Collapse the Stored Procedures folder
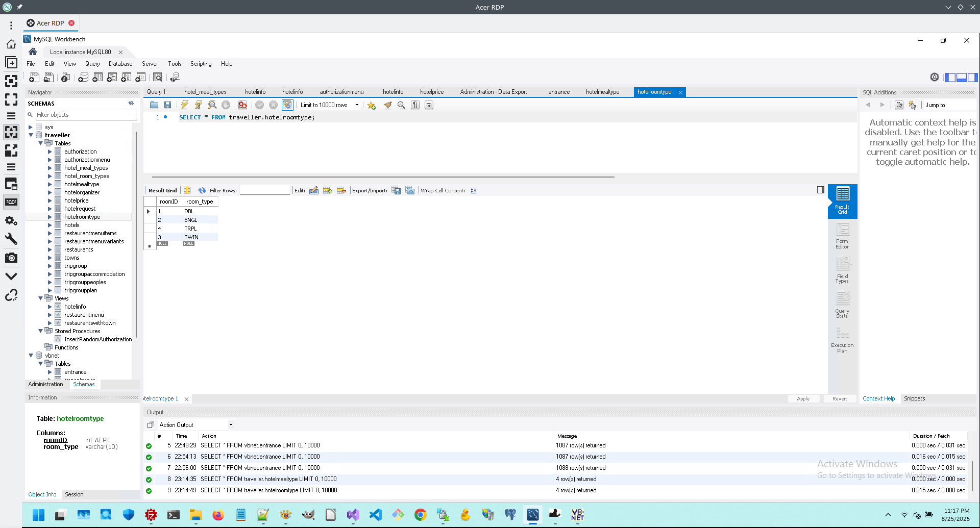 (x=40, y=331)
